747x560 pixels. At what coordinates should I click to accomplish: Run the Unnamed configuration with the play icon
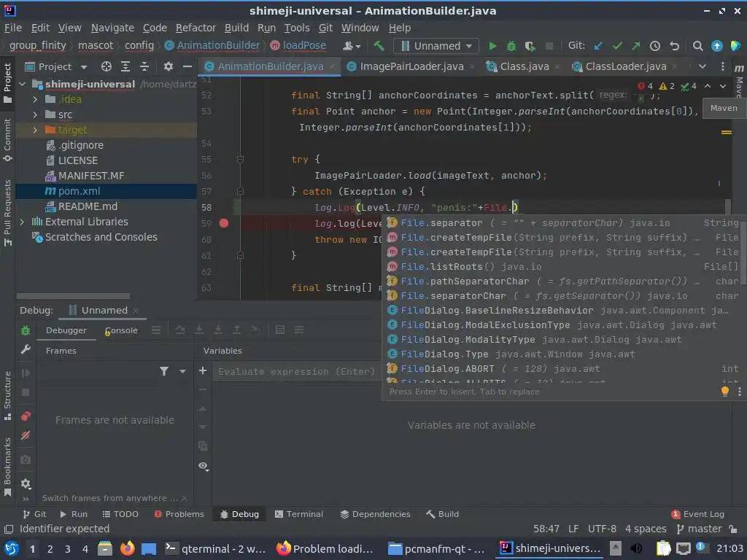[x=492, y=46]
